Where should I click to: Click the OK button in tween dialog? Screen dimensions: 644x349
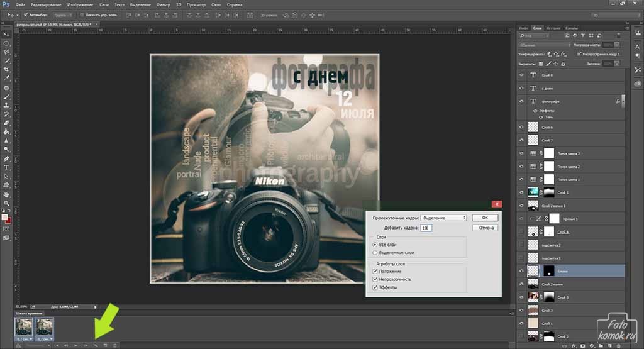click(x=485, y=218)
